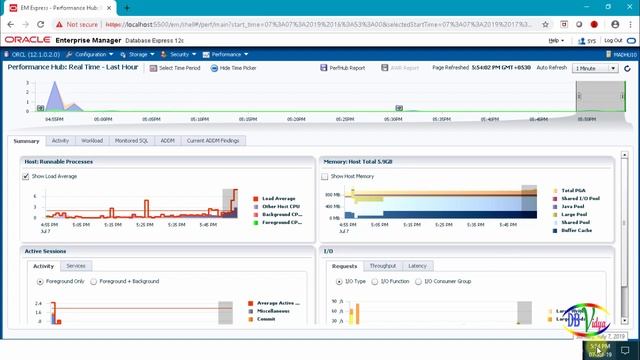Image resolution: width=640 pixels, height=360 pixels.
Task: Close the EM Express browser tab
Action: (x=109, y=8)
